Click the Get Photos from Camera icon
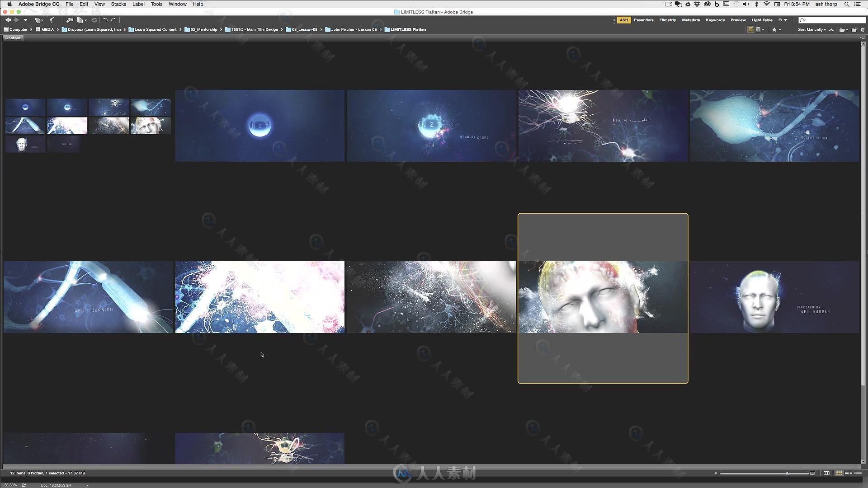Screen dimensions: 868x488 (70, 20)
